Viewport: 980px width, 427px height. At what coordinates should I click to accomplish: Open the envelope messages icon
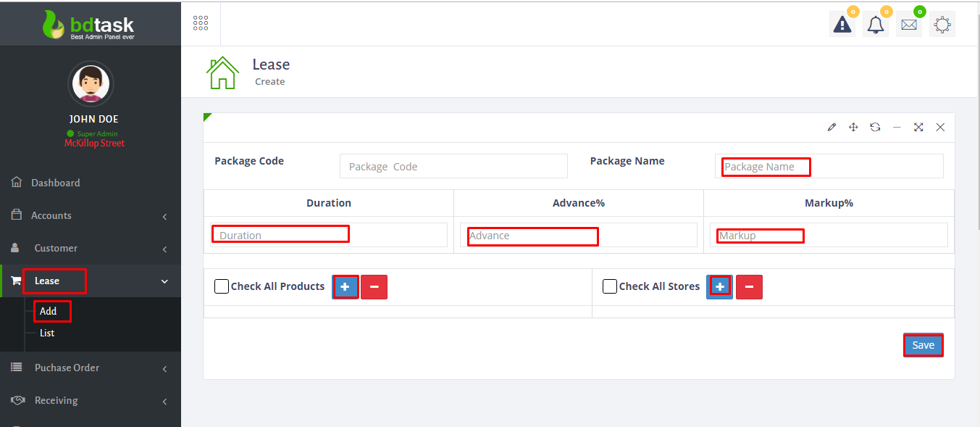pyautogui.click(x=908, y=25)
